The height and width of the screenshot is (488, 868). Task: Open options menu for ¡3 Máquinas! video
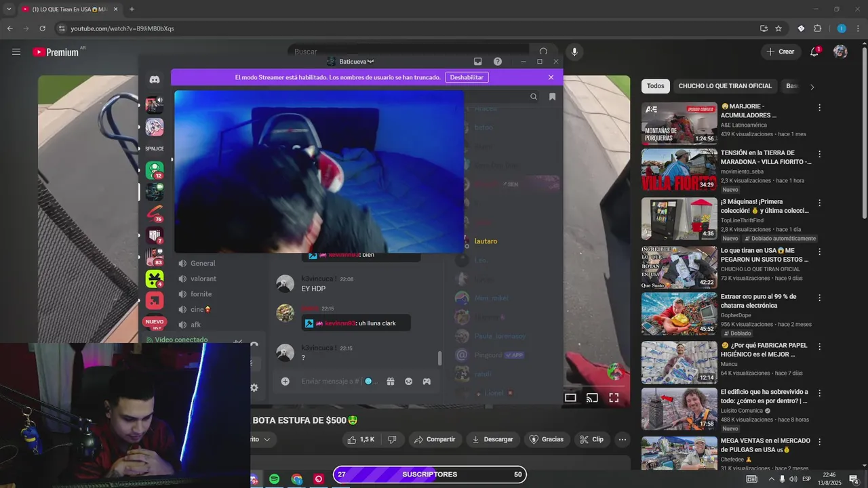[819, 203]
